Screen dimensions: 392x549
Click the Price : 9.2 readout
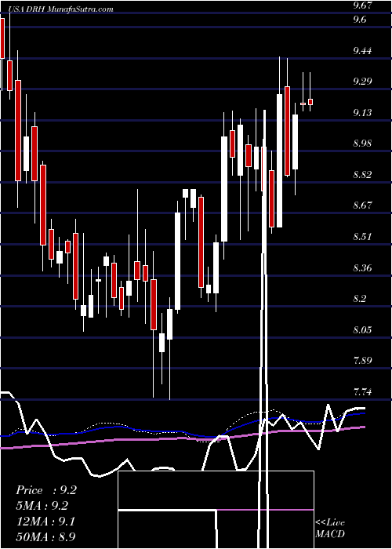coord(45,490)
